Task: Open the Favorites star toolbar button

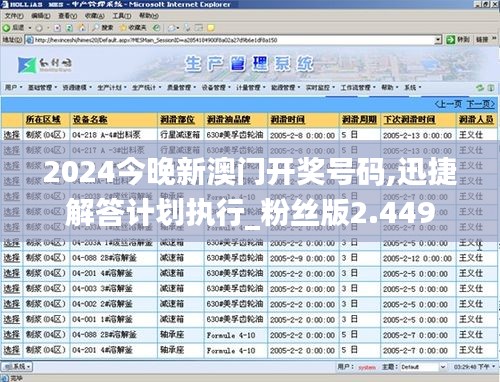Action: click(133, 28)
